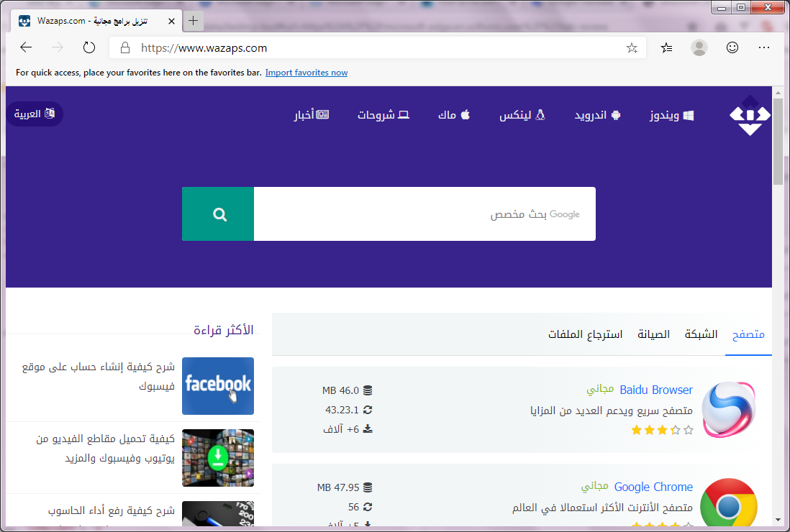Open Edge settings and more menu
The height and width of the screenshot is (532, 790).
tap(764, 47)
